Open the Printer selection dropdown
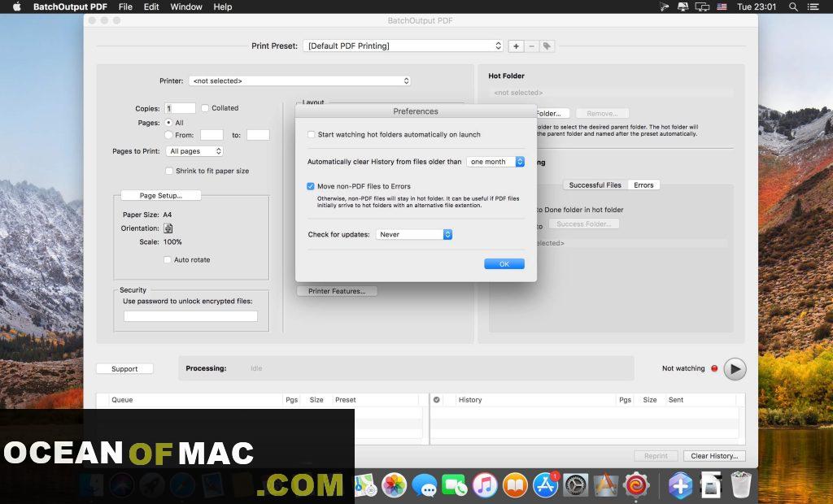 (300, 80)
